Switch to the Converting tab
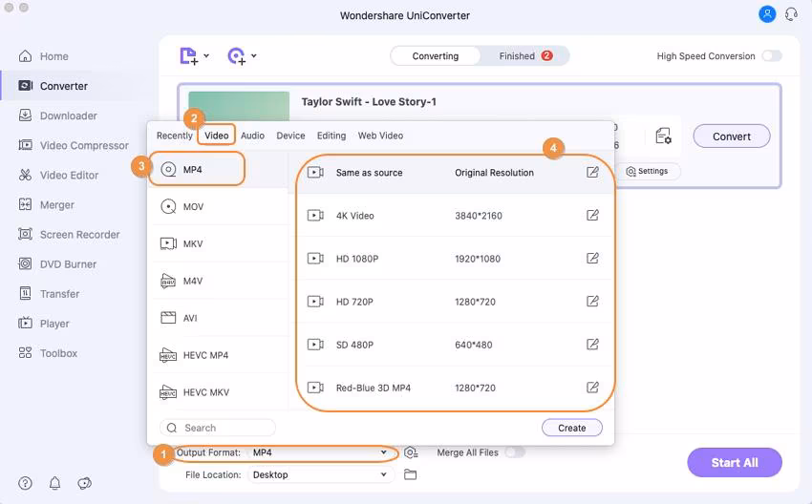The width and height of the screenshot is (812, 504). coord(436,56)
